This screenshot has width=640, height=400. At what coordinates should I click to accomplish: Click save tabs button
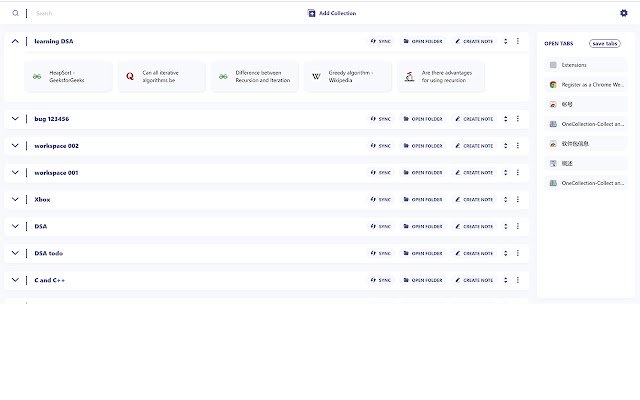(x=604, y=43)
